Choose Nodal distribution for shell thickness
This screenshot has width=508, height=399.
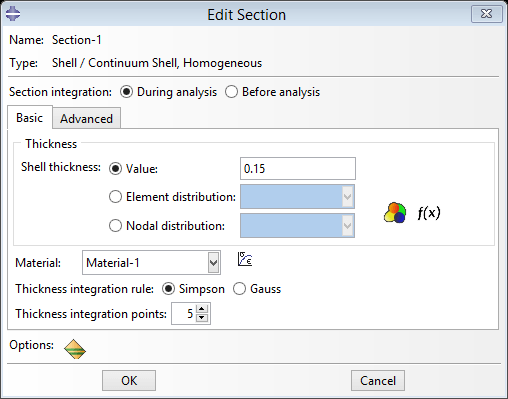click(x=115, y=226)
